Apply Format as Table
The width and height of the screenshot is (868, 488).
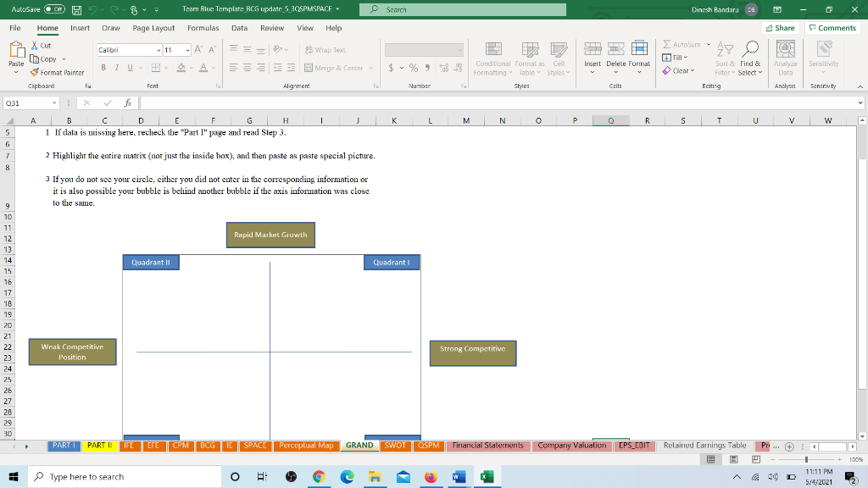tap(528, 59)
